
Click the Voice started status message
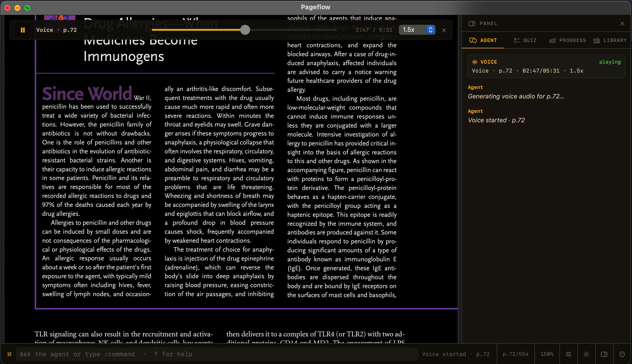[x=455, y=354]
